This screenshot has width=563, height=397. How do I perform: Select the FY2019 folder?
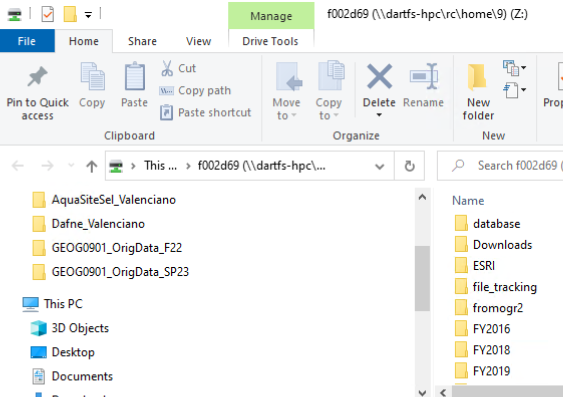[482, 370]
